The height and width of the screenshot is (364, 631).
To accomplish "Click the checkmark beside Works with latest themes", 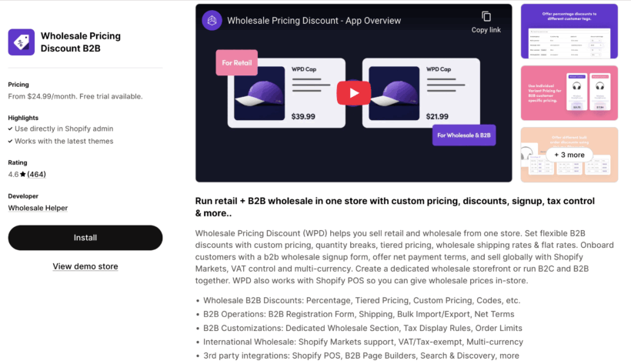I will coord(11,142).
